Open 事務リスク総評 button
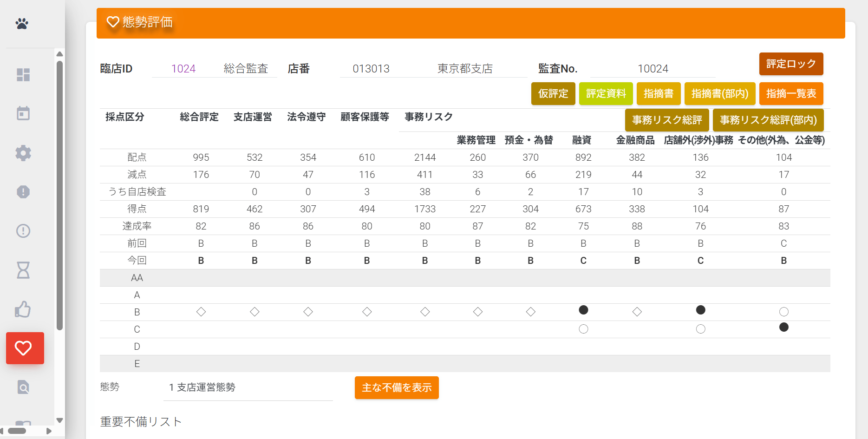 666,120
